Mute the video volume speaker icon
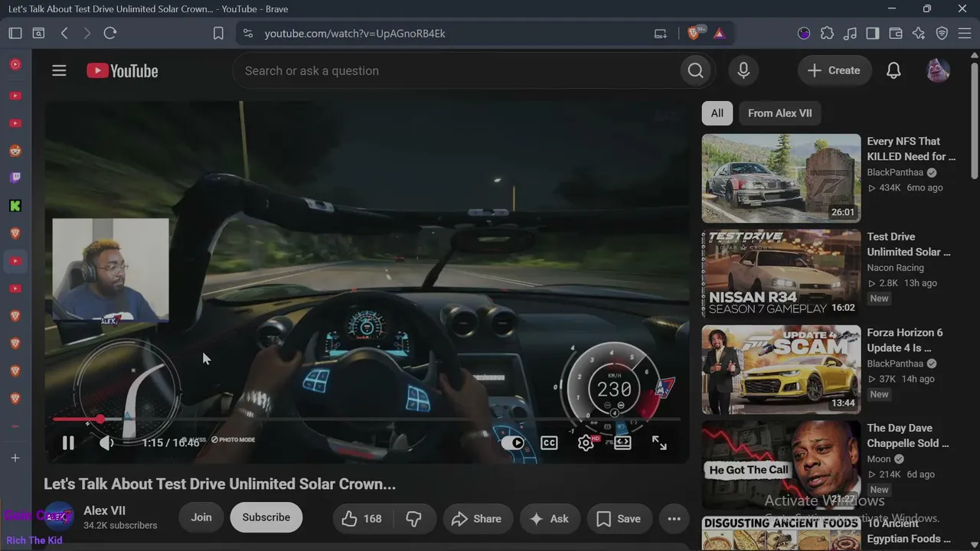Viewport: 980px width, 551px height. tap(106, 442)
